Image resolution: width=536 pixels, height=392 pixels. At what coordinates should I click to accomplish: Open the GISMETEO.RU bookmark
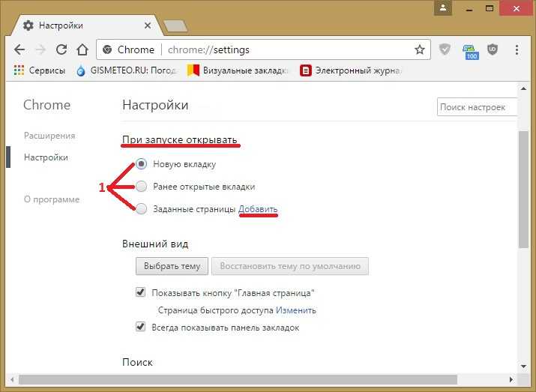tap(127, 70)
